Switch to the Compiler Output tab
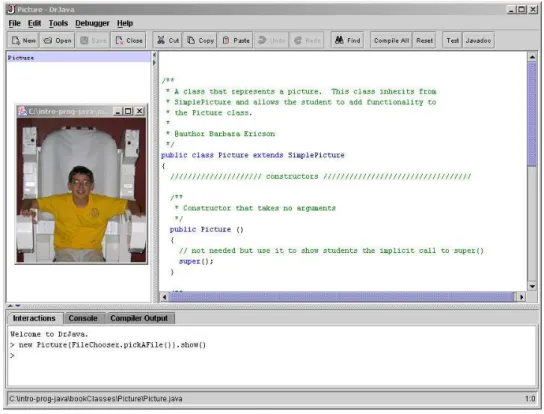This screenshot has height=414, width=544. pyautogui.click(x=139, y=318)
